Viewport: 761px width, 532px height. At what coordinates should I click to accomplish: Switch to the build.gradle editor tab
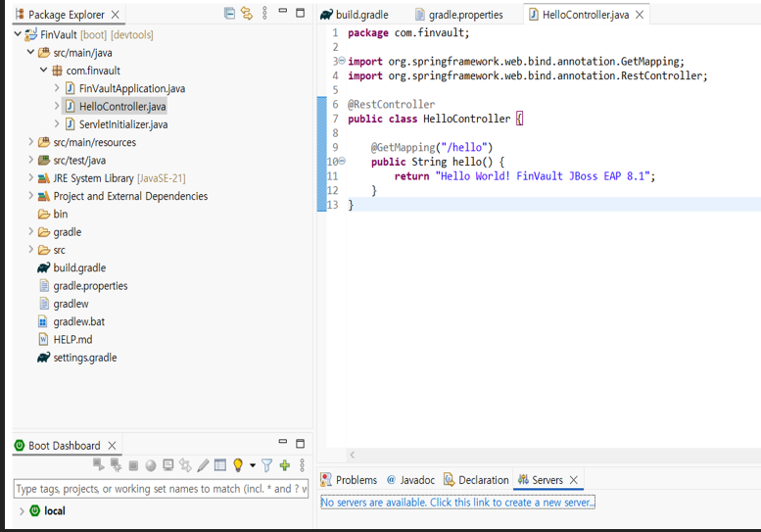tap(355, 15)
